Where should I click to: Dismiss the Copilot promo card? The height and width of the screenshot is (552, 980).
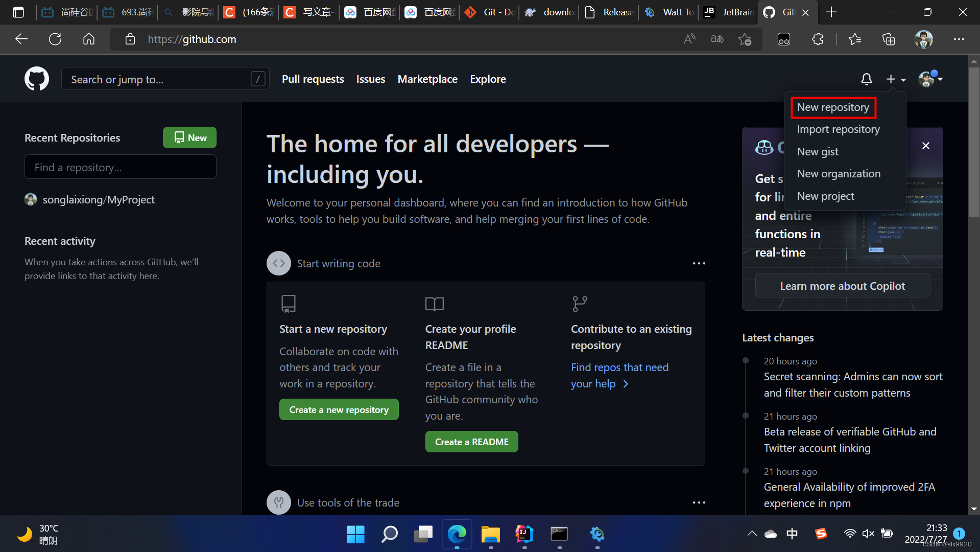926,146
